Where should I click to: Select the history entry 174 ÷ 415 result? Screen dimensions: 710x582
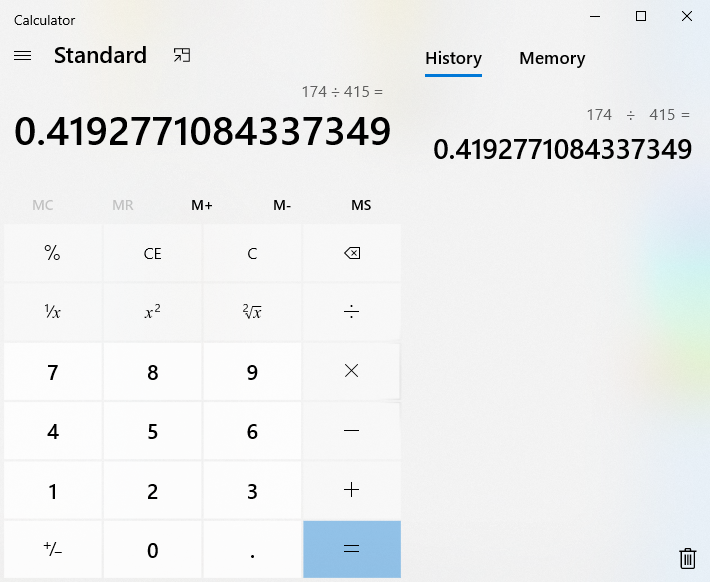561,134
